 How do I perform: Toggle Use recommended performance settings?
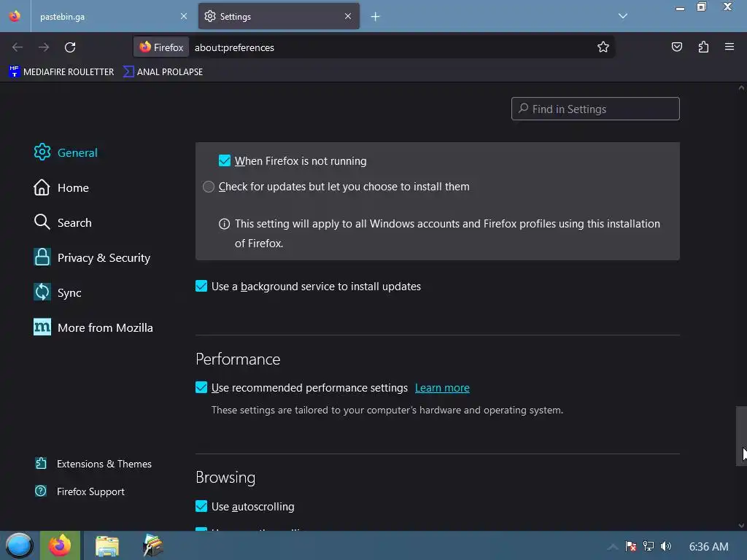[x=201, y=387]
